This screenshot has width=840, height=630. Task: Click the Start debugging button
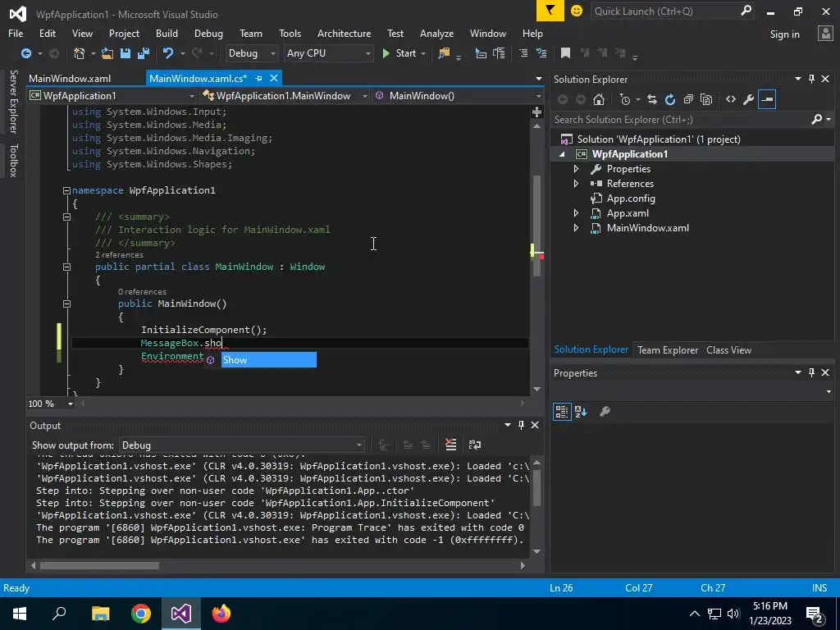click(399, 53)
